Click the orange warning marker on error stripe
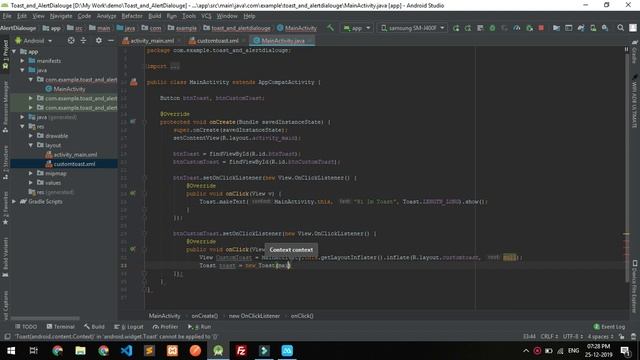Screen dimensions: 640x360 [627, 234]
